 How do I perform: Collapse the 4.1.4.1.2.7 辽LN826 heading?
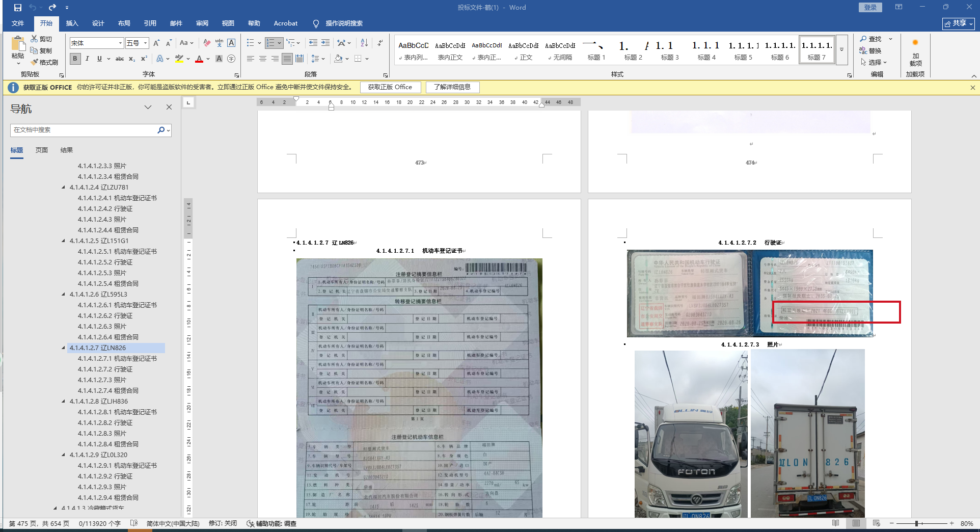[63, 348]
